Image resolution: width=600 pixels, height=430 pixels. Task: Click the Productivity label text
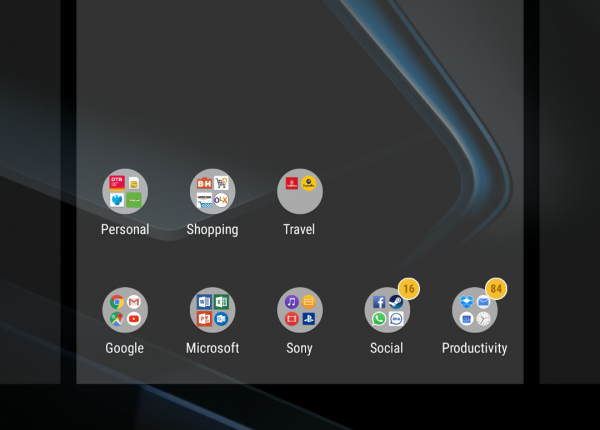(x=474, y=349)
